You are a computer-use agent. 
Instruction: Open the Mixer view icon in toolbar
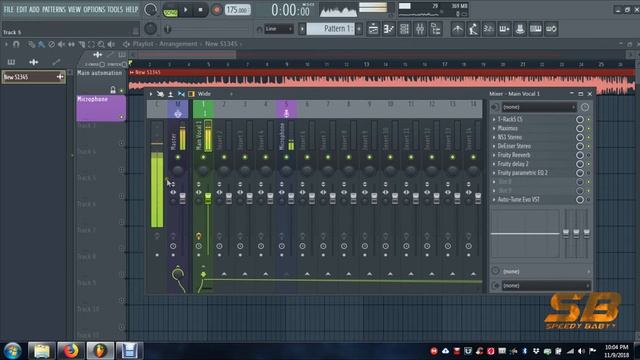point(420,29)
